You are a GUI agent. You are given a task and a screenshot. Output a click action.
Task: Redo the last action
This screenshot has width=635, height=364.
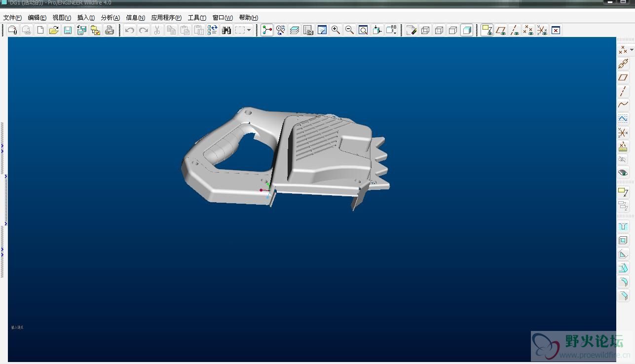click(143, 30)
